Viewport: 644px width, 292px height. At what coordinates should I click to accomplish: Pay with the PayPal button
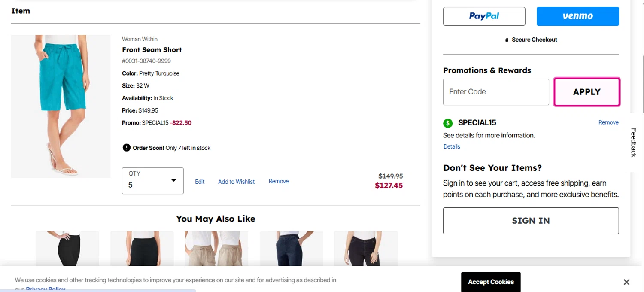(x=484, y=16)
